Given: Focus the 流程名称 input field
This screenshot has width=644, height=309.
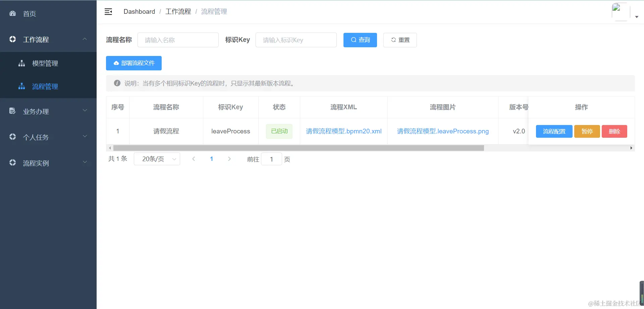Looking at the screenshot, I should [178, 40].
